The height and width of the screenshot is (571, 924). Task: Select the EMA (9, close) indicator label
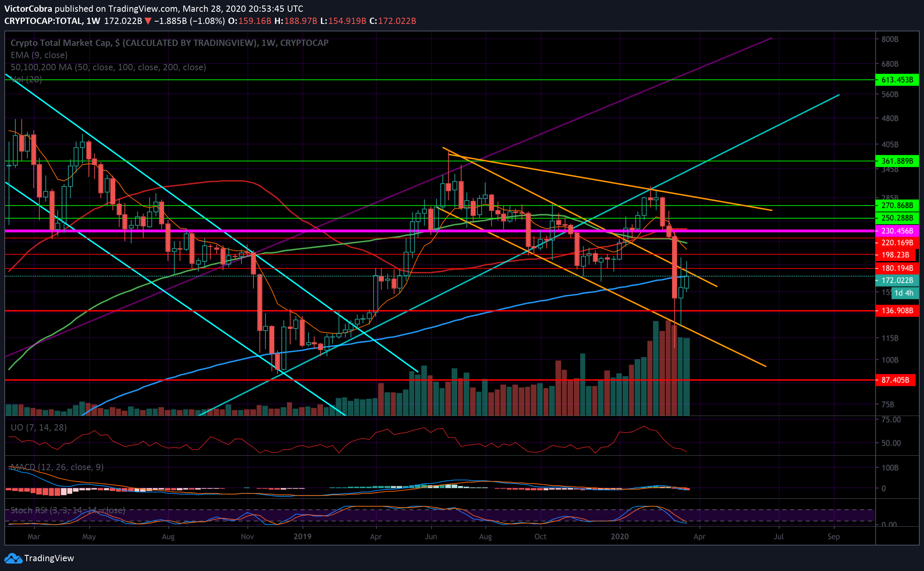click(x=39, y=55)
